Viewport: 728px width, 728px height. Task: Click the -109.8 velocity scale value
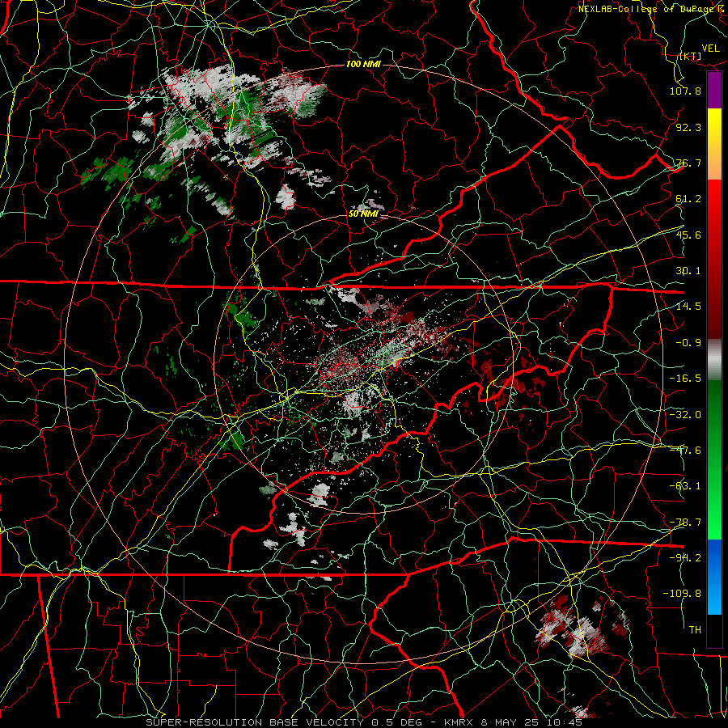(682, 594)
